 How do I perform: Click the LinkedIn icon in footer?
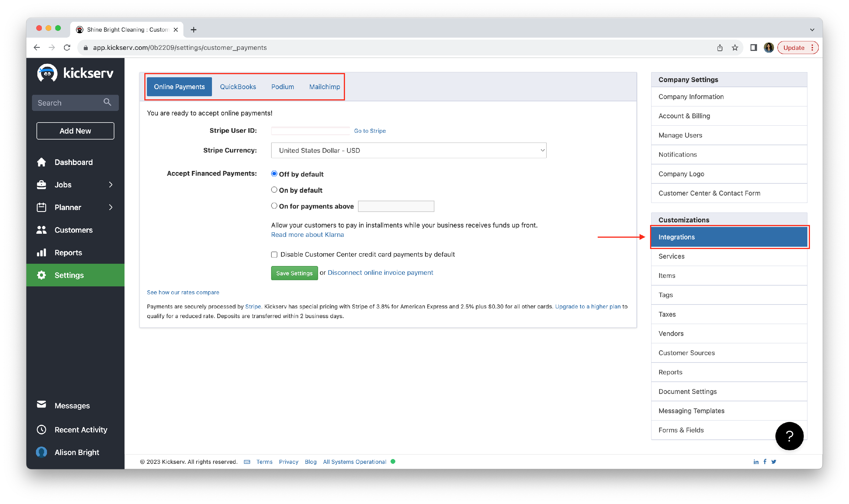click(756, 462)
